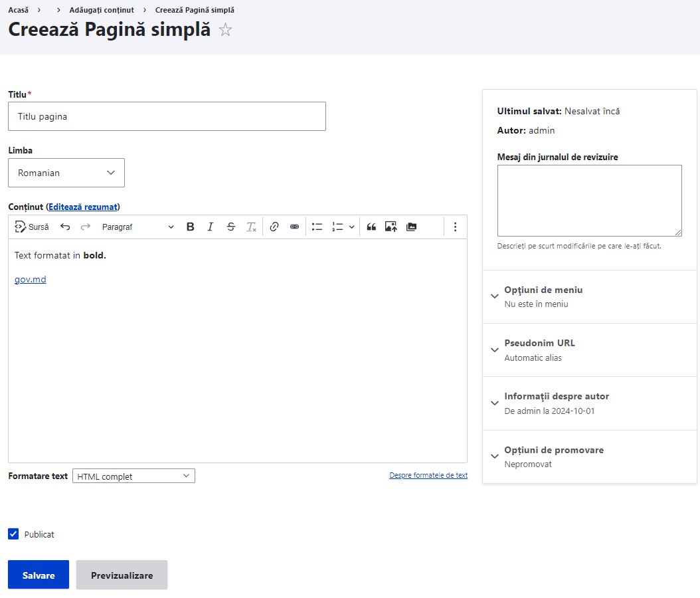Uncheck the Publicat checkbox
700x598 pixels.
pos(13,534)
